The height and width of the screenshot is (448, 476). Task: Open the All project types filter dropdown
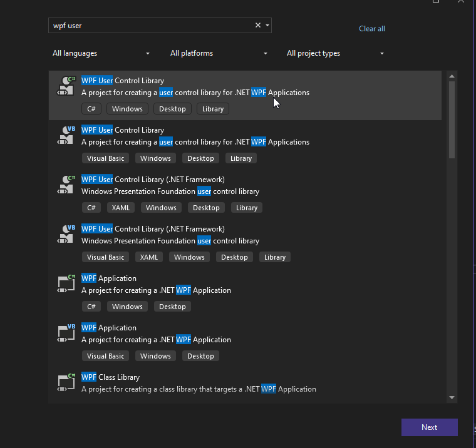click(335, 53)
